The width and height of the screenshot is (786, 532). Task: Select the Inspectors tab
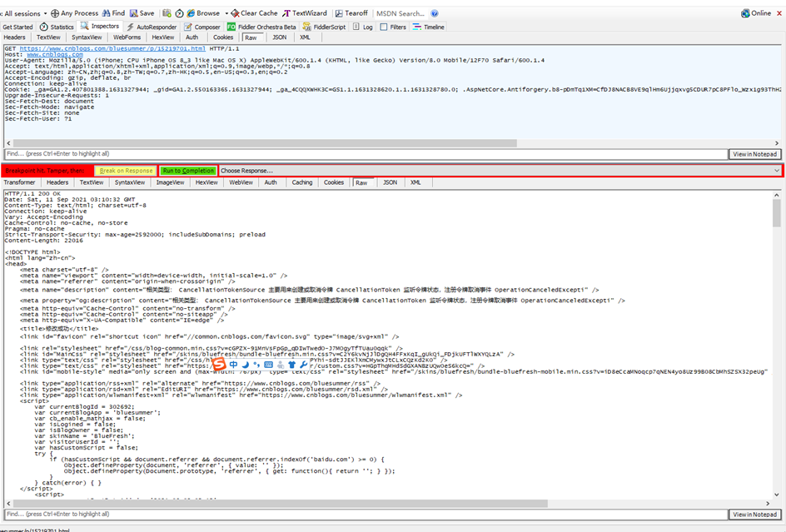[x=100, y=26]
